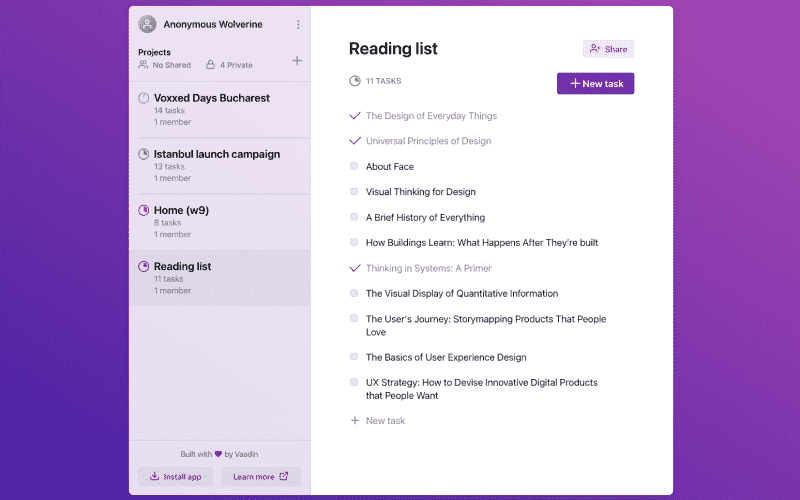The height and width of the screenshot is (500, 800).
Task: Click the Home (w9) progress icon
Action: [143, 210]
